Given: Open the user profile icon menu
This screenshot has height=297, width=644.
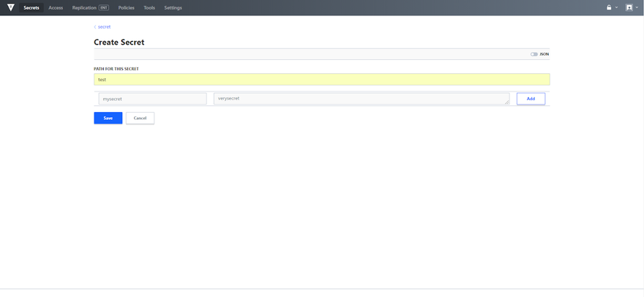Looking at the screenshot, I should point(629,7).
